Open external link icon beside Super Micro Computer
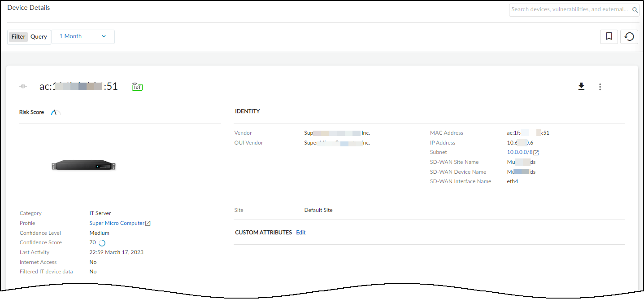Screen dimensions: 644x299 click(x=148, y=224)
